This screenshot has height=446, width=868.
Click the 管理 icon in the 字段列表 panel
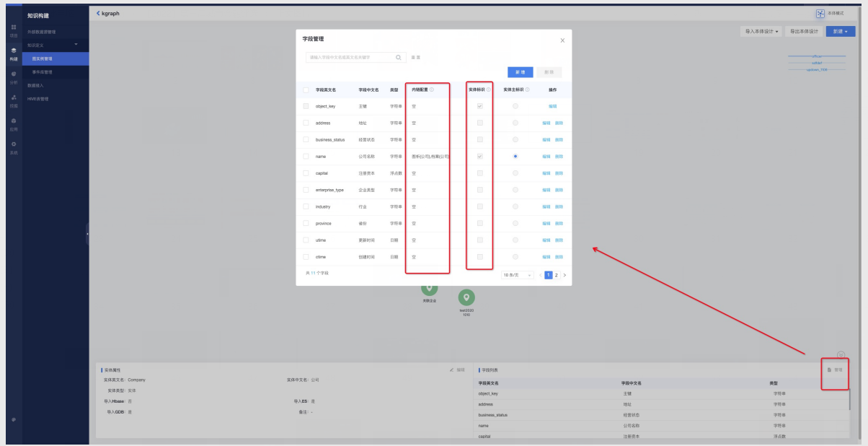pyautogui.click(x=829, y=370)
